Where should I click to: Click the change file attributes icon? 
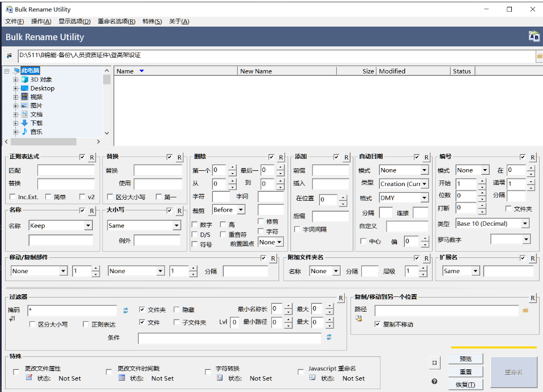click(29, 377)
